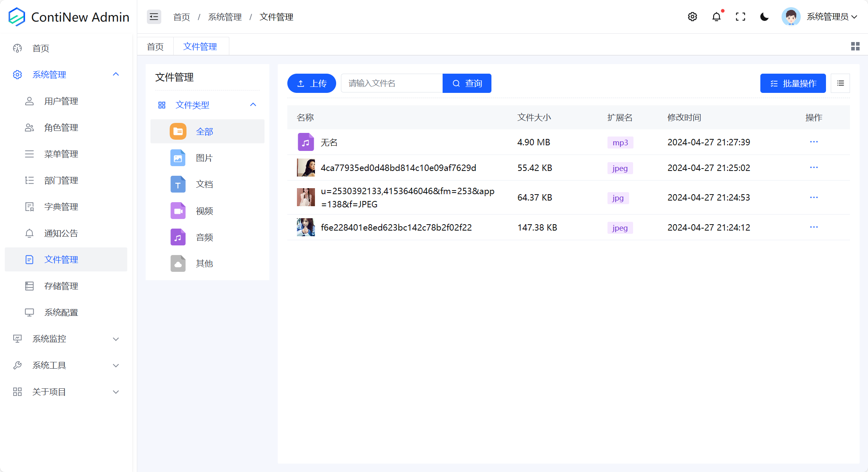Viewport: 868px width, 472px height.
Task: Open the 图片 file type category
Action: 204,158
